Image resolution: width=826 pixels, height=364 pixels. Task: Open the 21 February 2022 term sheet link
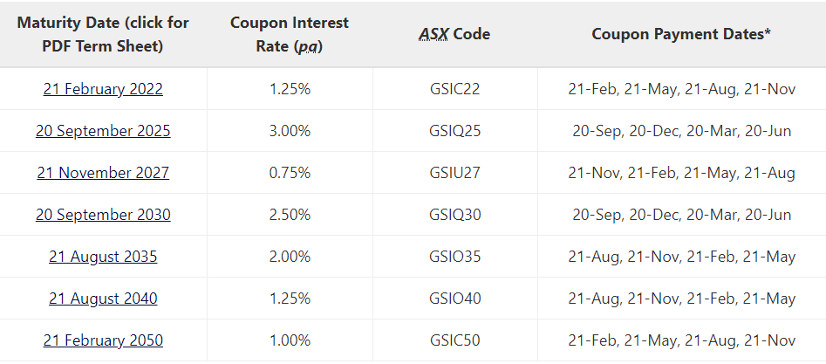pos(103,89)
